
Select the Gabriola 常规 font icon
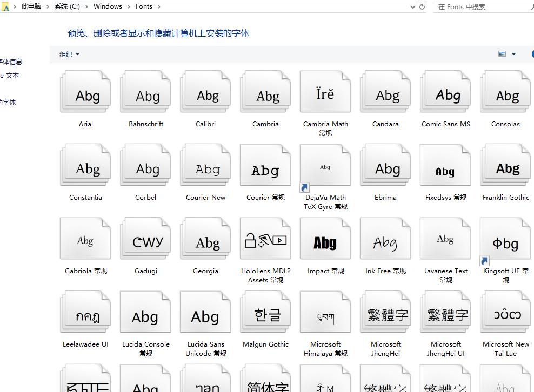tap(86, 238)
